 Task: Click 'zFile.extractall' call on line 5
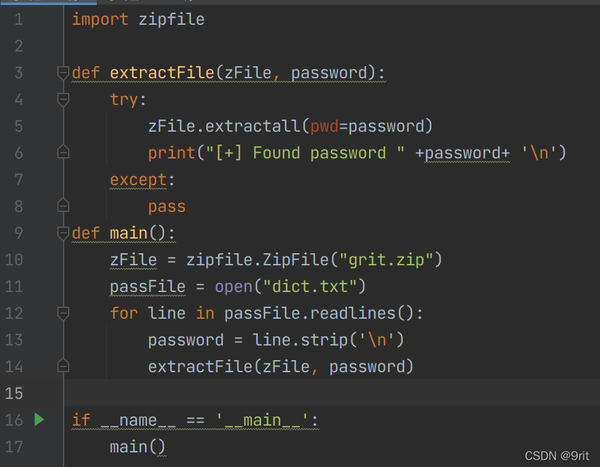(224, 126)
